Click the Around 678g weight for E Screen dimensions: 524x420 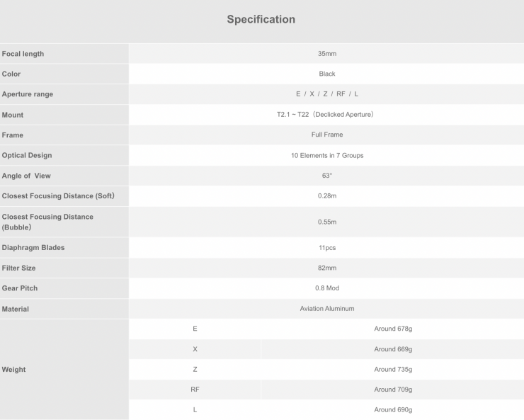tap(393, 329)
